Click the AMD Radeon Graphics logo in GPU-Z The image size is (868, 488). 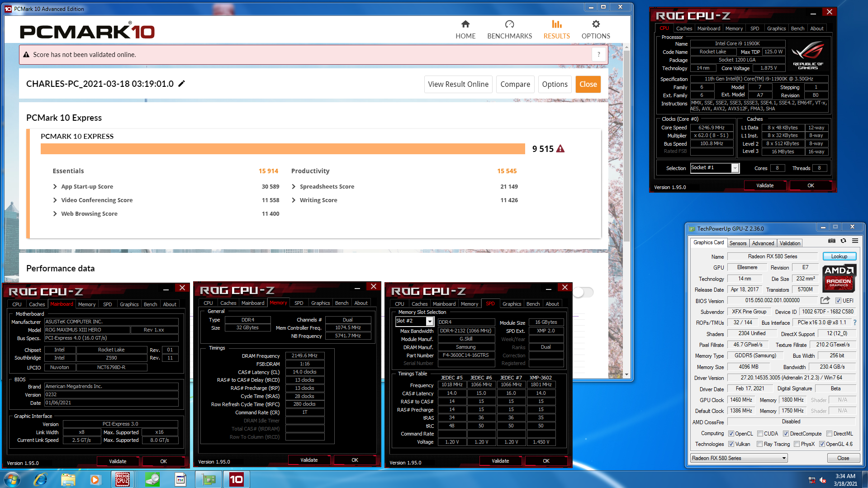pyautogui.click(x=839, y=278)
